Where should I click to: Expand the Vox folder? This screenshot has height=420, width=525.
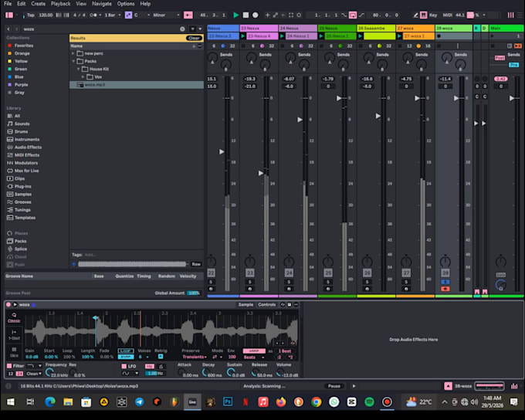[83, 76]
